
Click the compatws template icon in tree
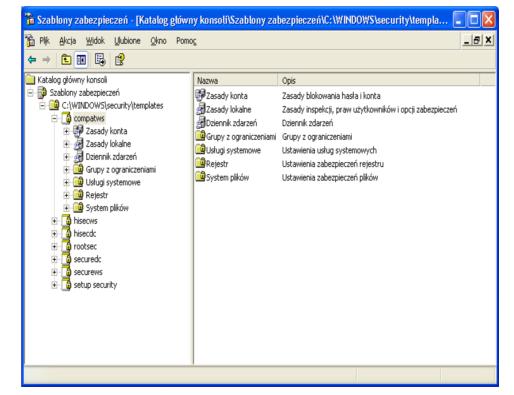(66, 118)
